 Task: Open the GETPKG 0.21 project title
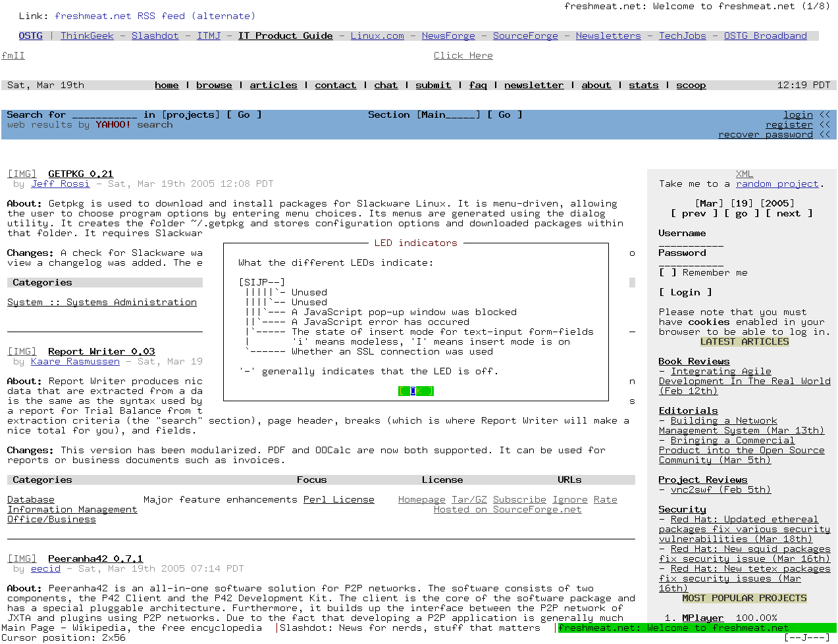coord(80,174)
